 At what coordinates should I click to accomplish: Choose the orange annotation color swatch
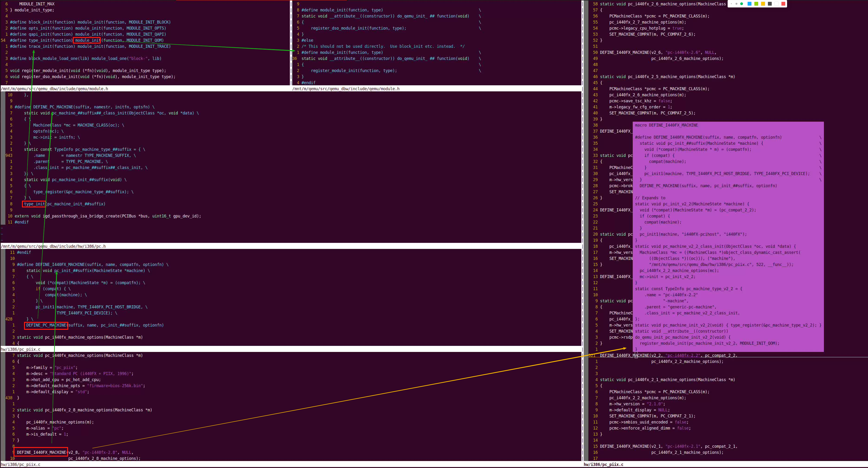[763, 4]
